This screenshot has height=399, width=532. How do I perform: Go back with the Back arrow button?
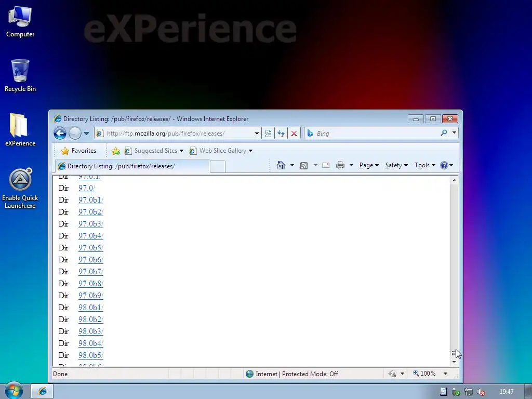point(60,134)
